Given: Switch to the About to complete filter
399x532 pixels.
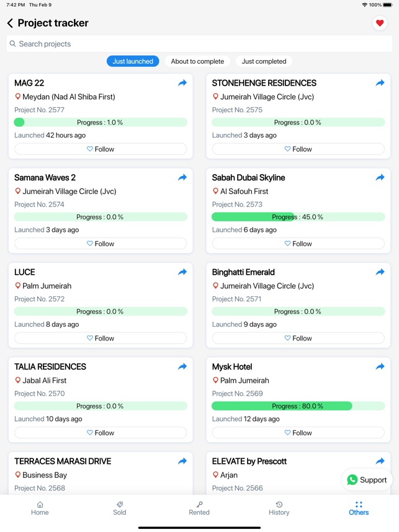Looking at the screenshot, I should coord(197,61).
